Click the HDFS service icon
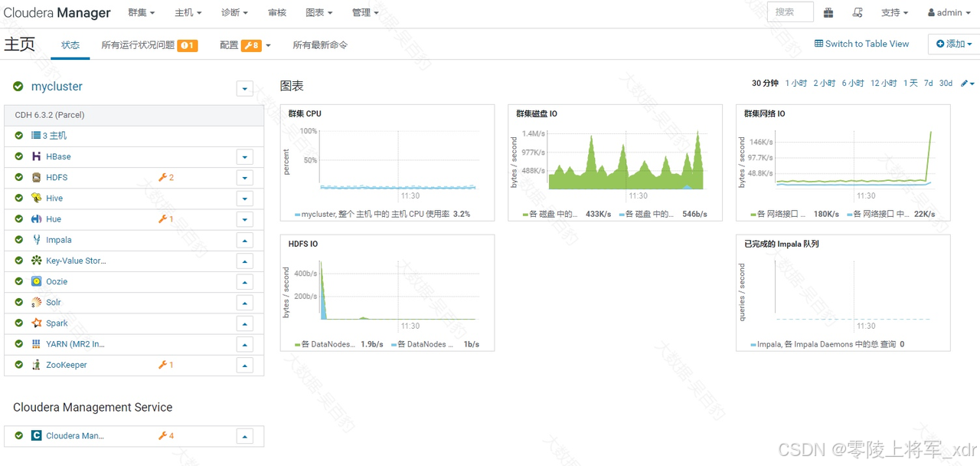 pyautogui.click(x=36, y=177)
